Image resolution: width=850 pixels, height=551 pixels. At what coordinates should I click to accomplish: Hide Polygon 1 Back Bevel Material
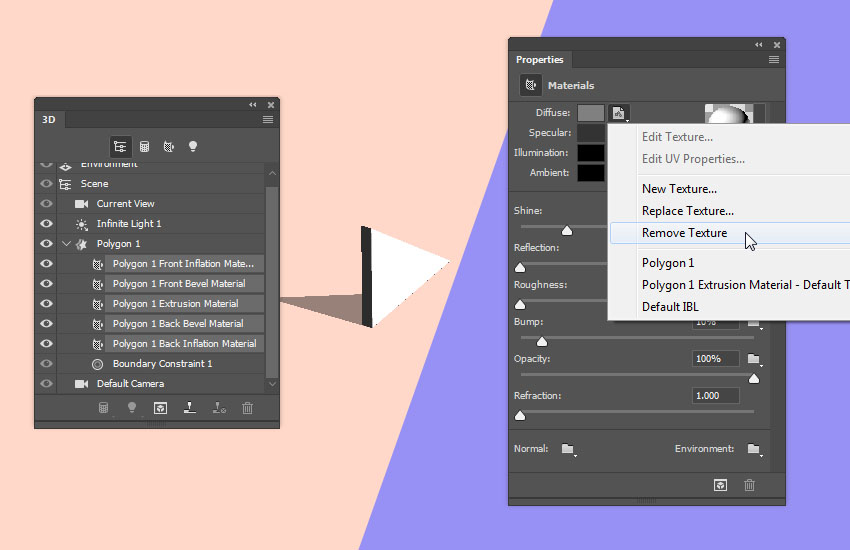click(47, 324)
